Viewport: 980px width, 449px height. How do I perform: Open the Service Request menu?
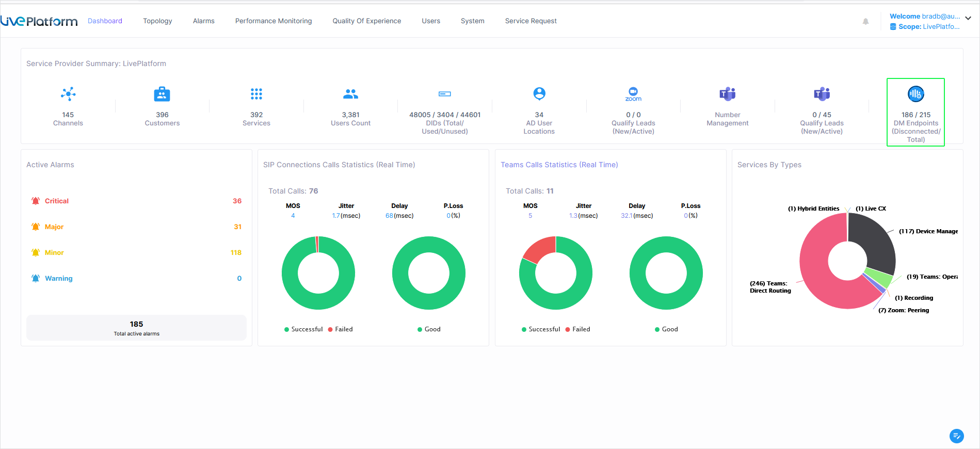531,21
